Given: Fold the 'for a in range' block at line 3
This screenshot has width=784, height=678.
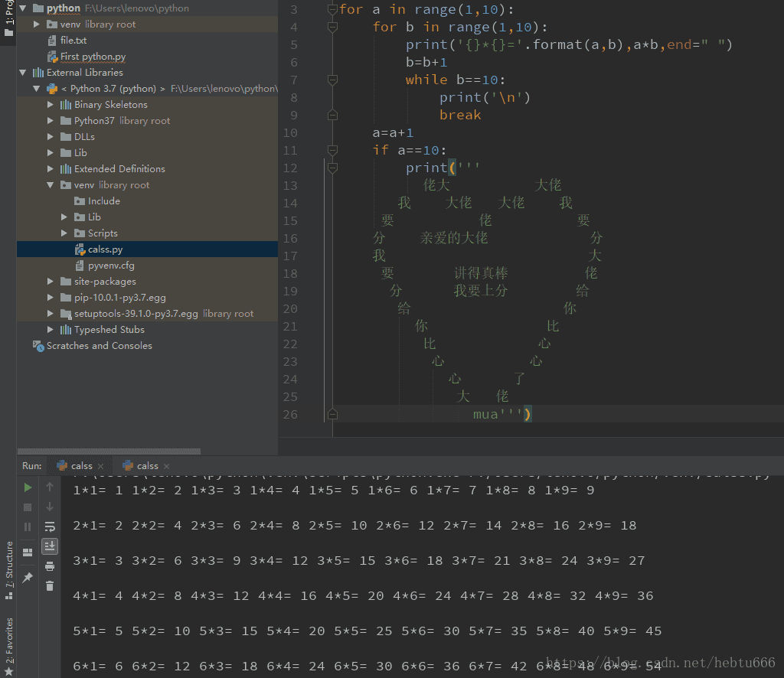Looking at the screenshot, I should (332, 9).
